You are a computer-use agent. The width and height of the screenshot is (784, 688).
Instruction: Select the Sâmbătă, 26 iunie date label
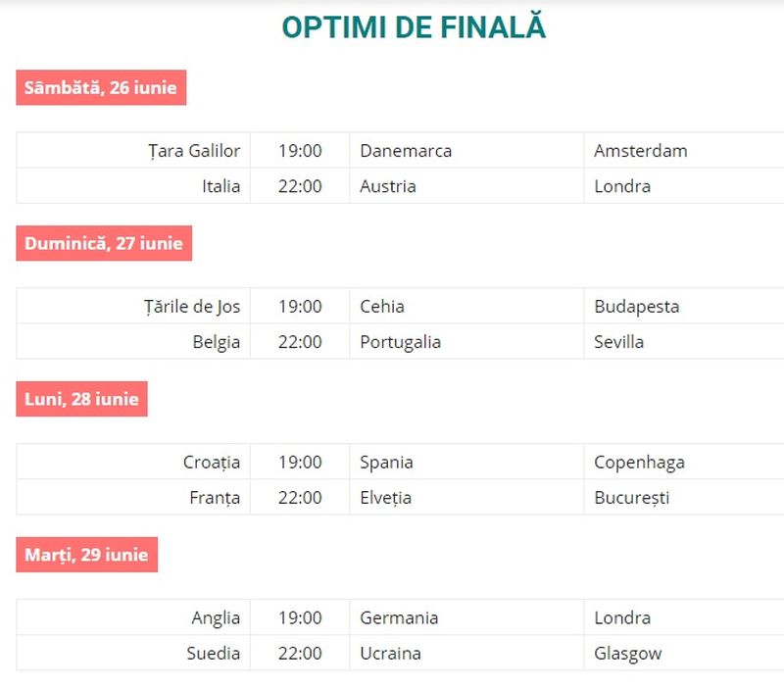(x=101, y=87)
